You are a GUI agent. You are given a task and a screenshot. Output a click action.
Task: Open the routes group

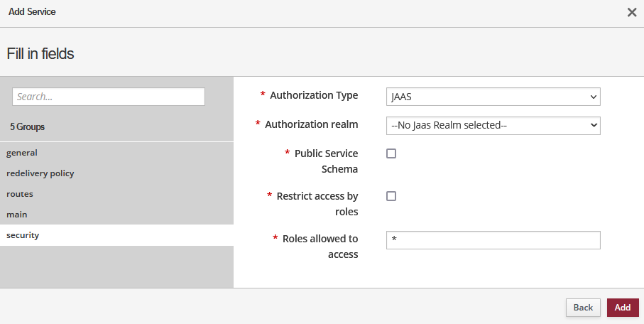click(20, 194)
